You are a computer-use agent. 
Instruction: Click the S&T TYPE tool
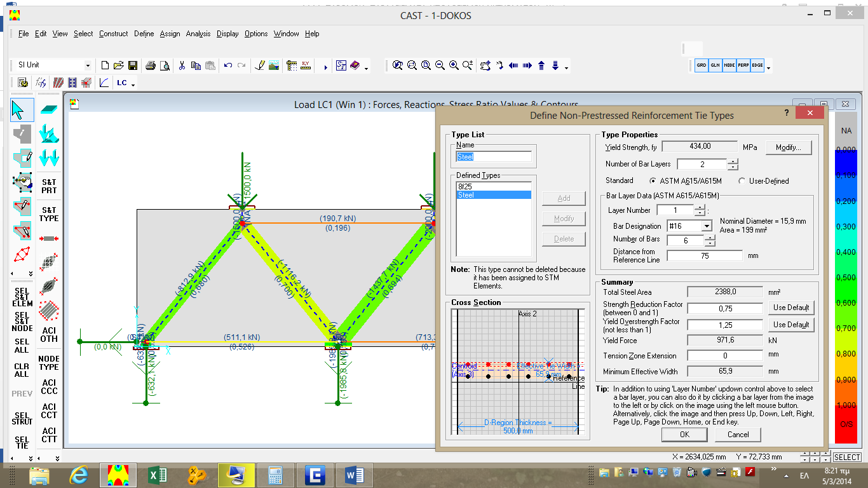(49, 214)
